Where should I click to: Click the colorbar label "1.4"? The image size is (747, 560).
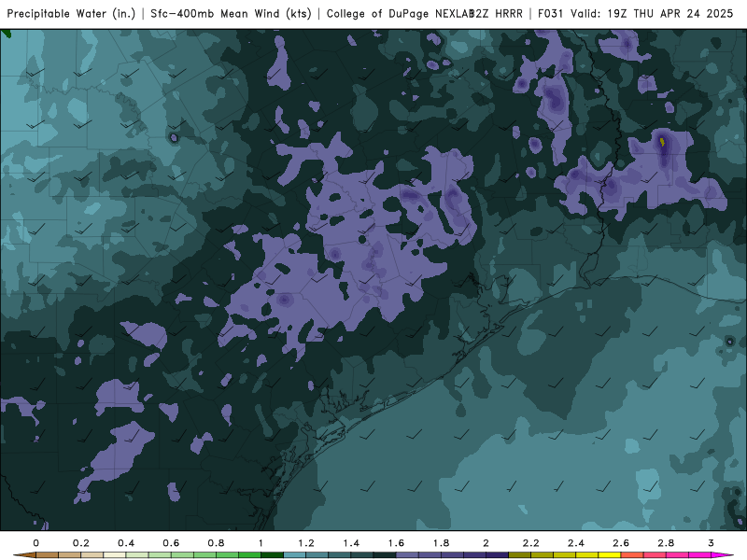(x=351, y=543)
